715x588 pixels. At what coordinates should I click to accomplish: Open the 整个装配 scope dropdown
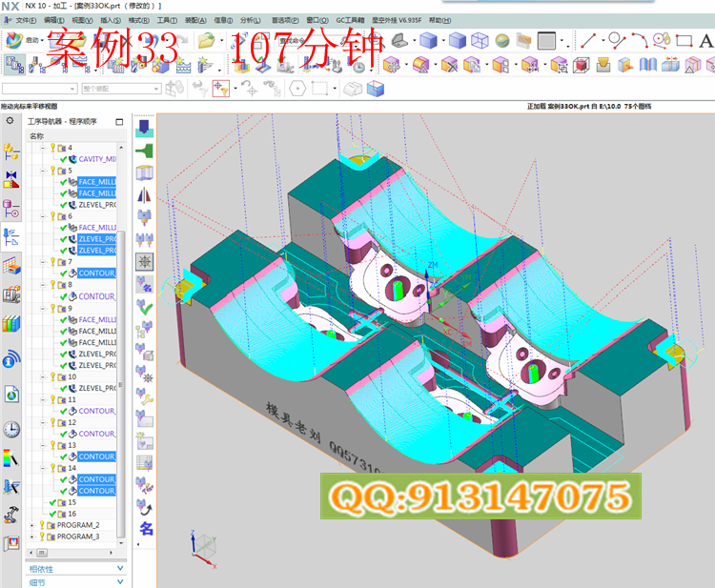click(121, 89)
